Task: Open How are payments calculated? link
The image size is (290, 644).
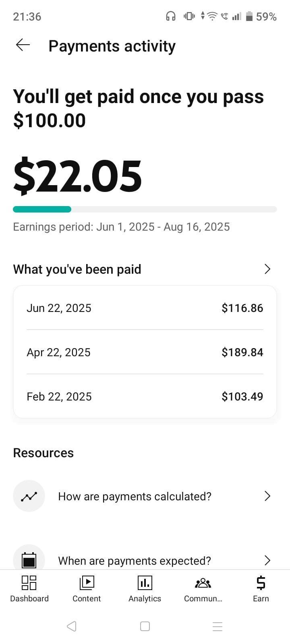Action: coord(135,496)
